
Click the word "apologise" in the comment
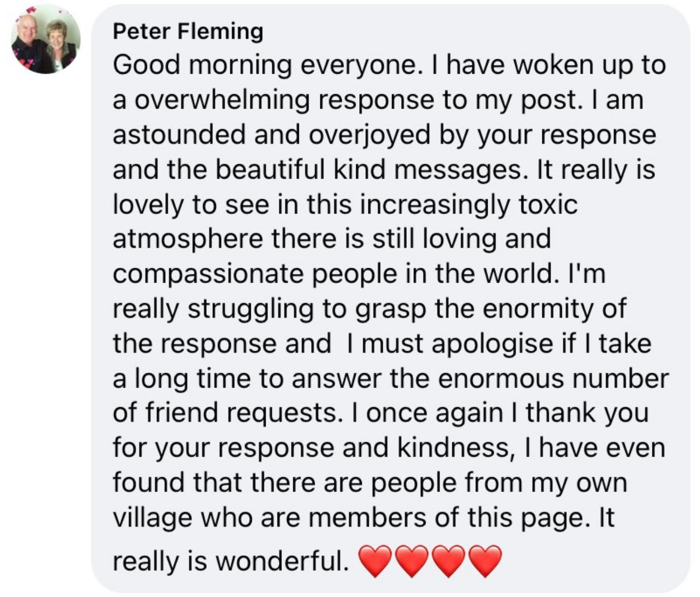pos(492,344)
